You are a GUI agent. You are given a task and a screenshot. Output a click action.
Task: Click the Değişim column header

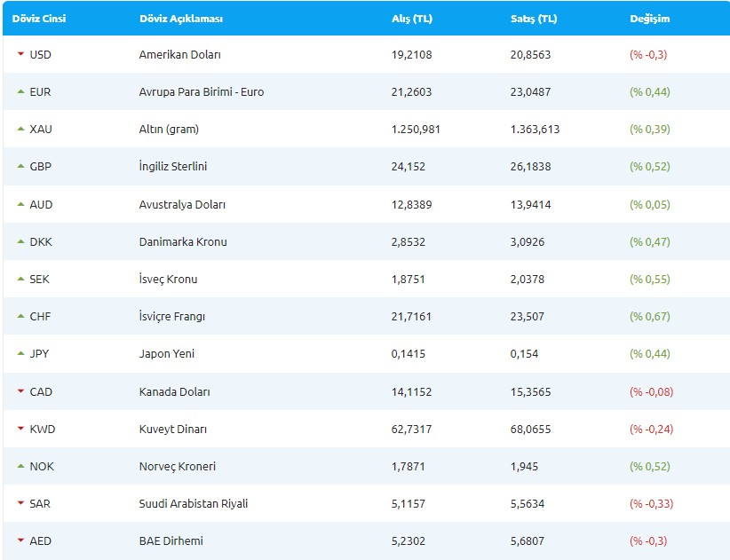649,19
